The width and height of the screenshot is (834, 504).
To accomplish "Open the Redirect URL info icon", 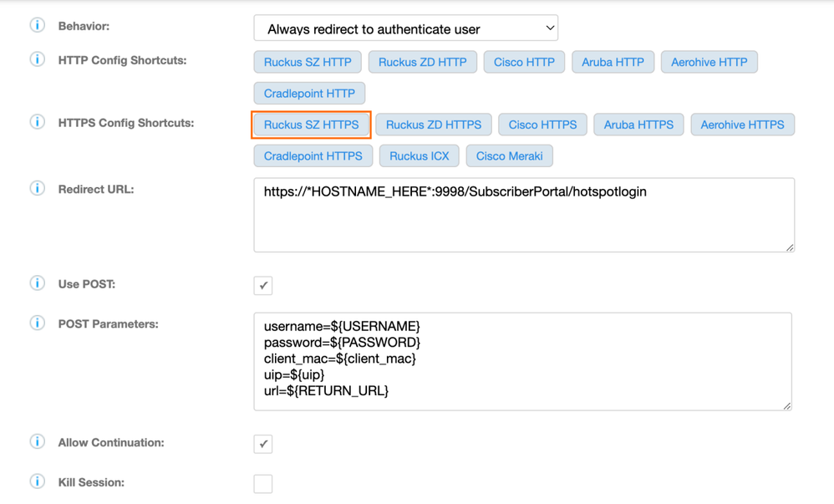I will 38,189.
